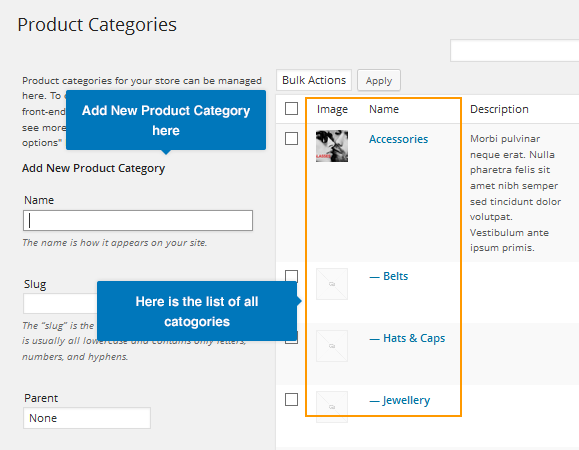Sort by the Name column header
The width and height of the screenshot is (579, 450).
tap(384, 109)
